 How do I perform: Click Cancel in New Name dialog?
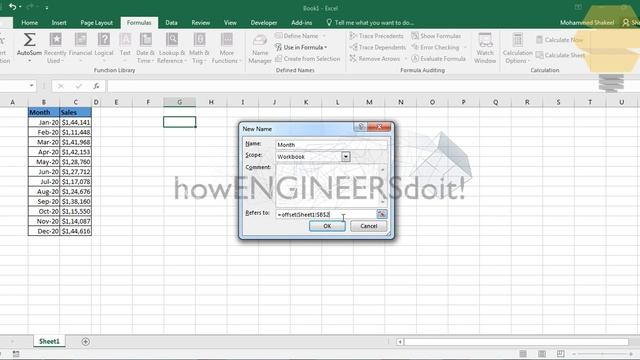(x=369, y=226)
